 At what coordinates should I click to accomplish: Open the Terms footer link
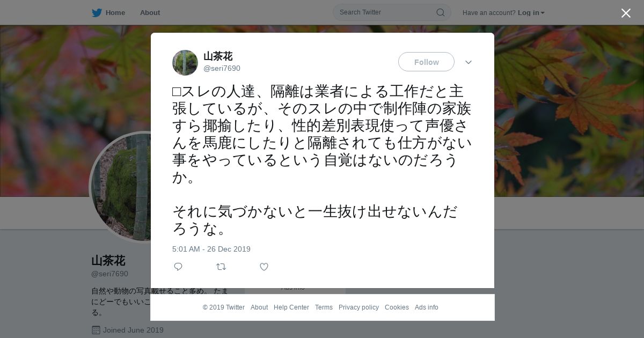coord(324,307)
